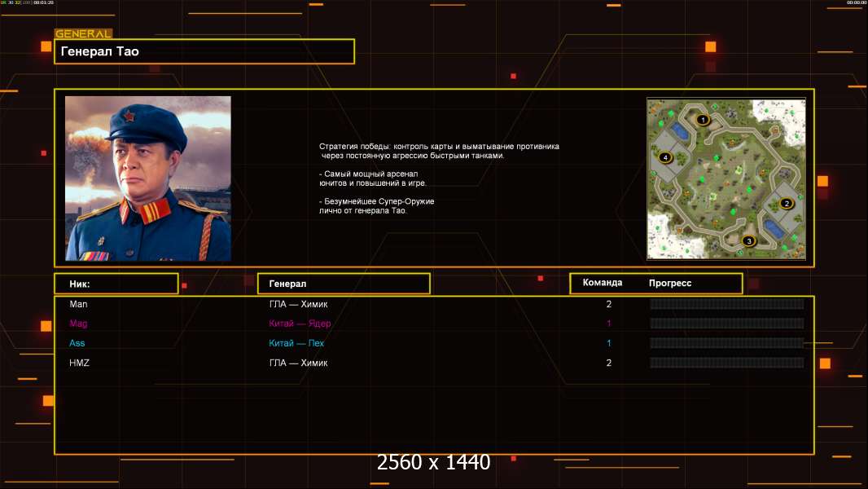The width and height of the screenshot is (868, 489).
Task: Click start position marker 4 on minimap
Action: point(664,158)
